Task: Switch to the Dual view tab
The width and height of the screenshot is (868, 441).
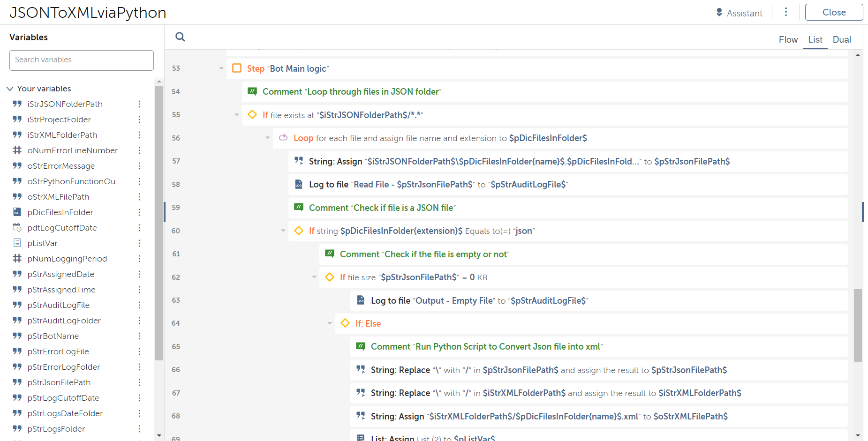Action: (841, 40)
